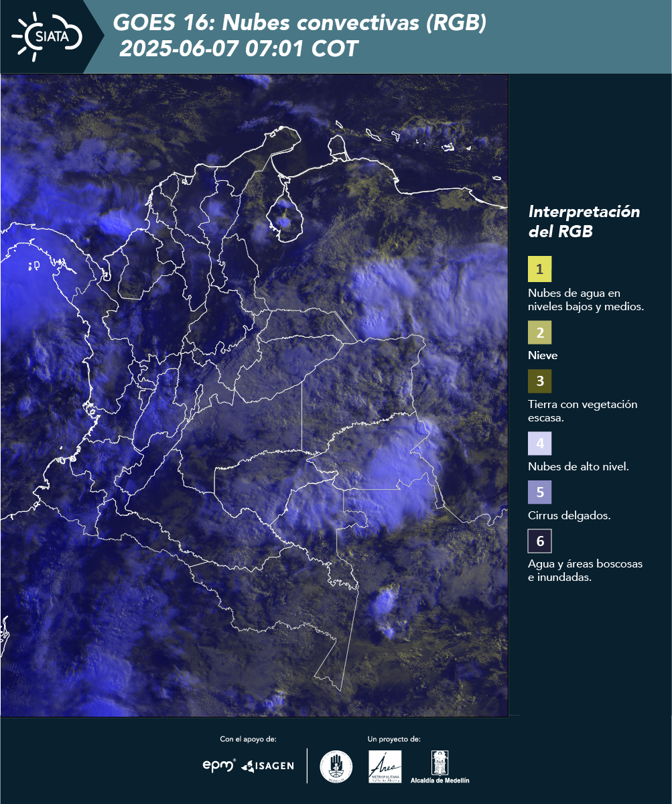Click 'Nubes de agua en niveles bajos y medios.'
This screenshot has height=804, width=672.
click(586, 300)
